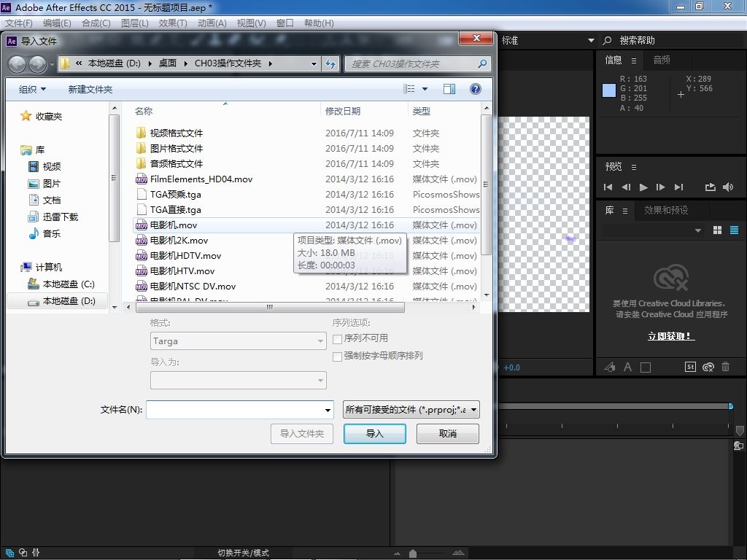Screen dimensions: 747x560
Task: Click the 立即获取! link
Action: point(671,336)
